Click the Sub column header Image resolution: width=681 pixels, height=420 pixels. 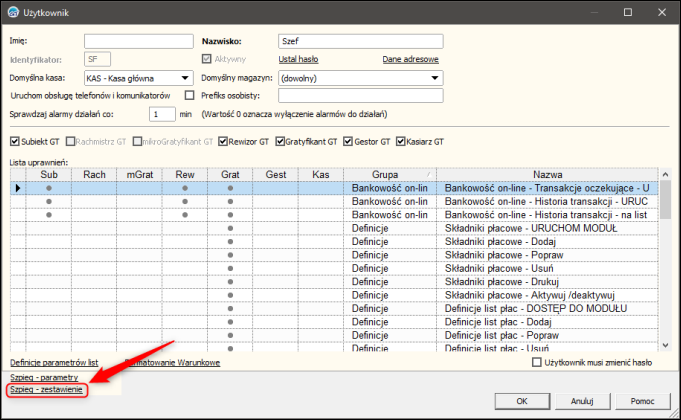click(x=48, y=174)
